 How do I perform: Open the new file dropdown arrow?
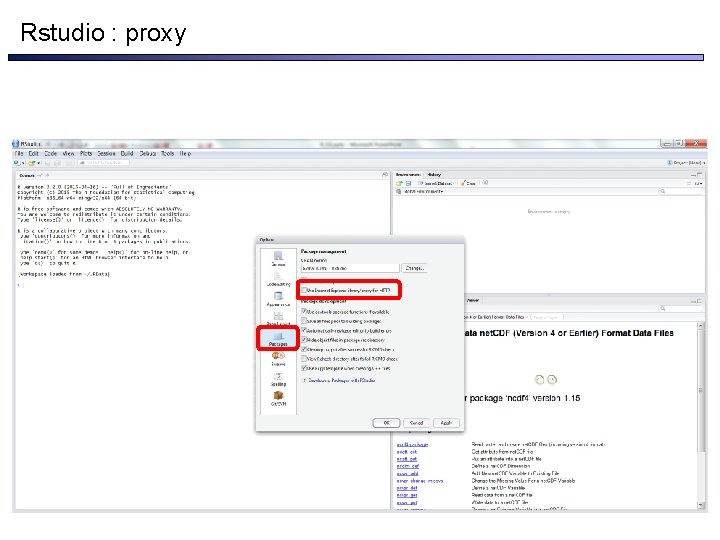tap(22, 163)
